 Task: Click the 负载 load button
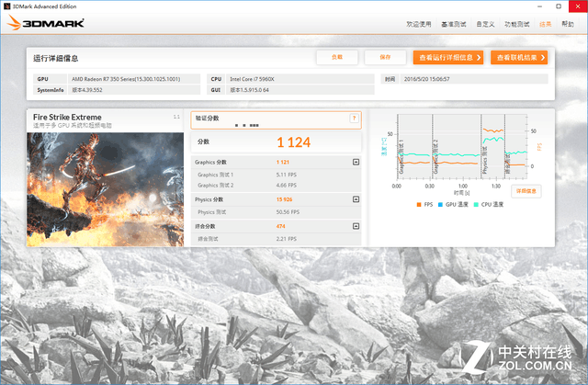[x=336, y=57]
